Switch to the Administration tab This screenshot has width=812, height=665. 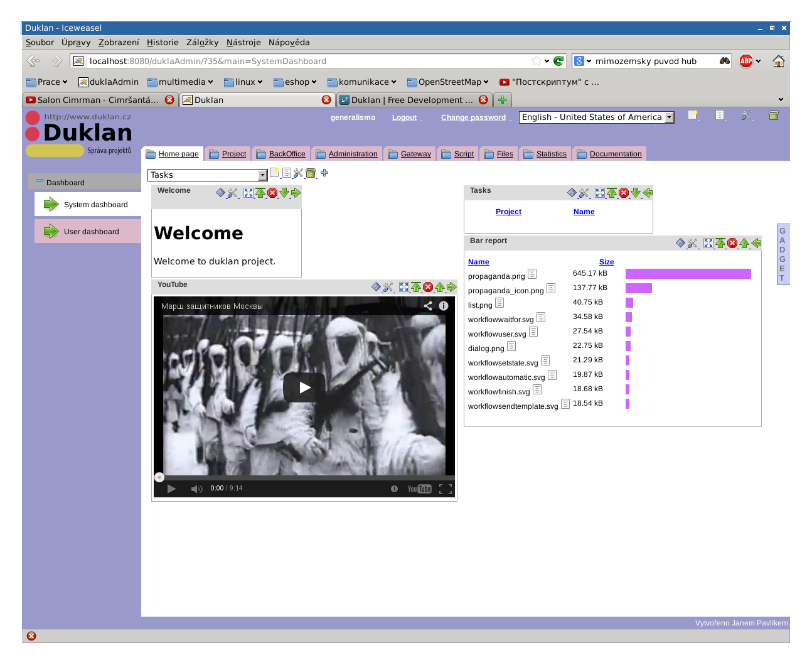(x=352, y=153)
